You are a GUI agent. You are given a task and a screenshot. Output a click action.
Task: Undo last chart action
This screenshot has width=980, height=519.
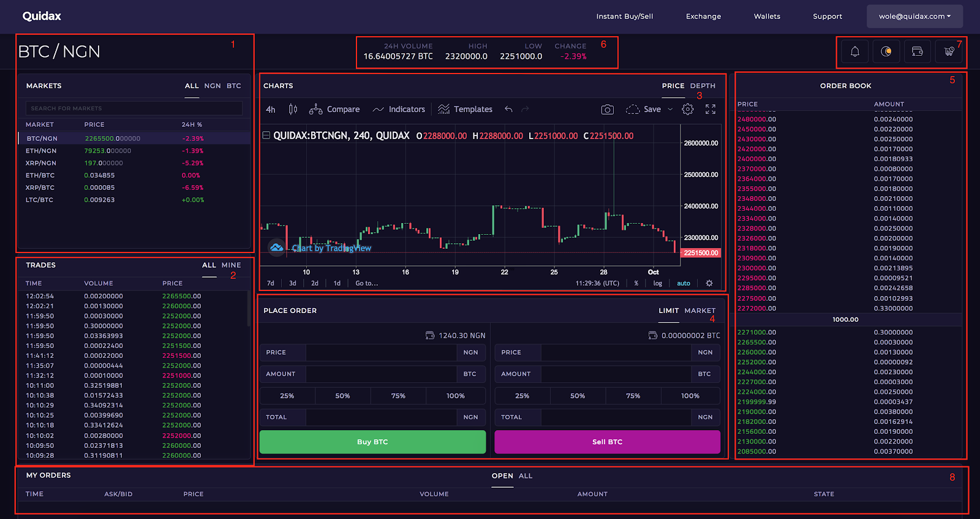[508, 109]
